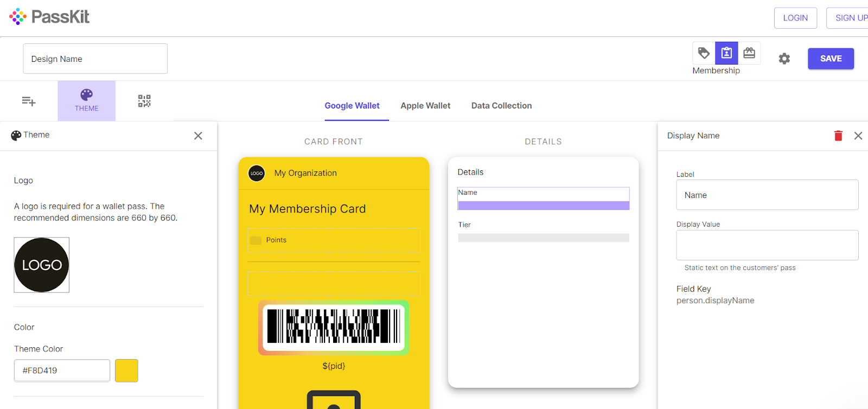Click the My Organization header text
Screen dimensions: 868x409
point(305,173)
